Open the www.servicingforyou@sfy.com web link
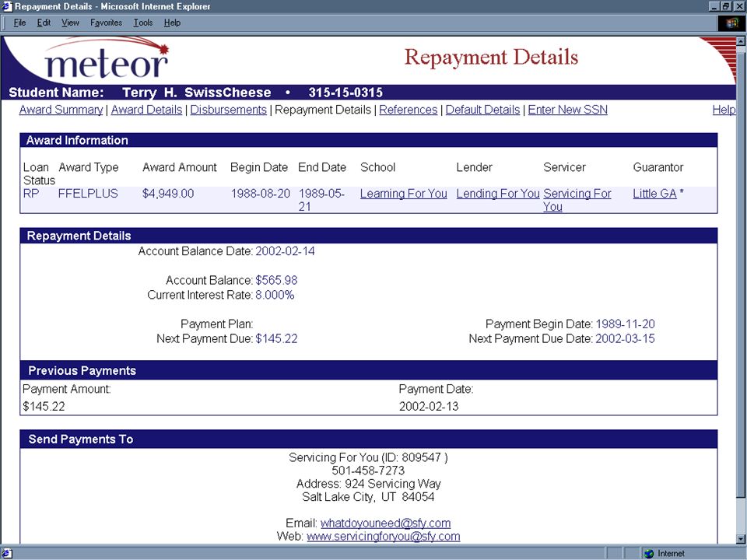The image size is (747, 560). point(384,536)
